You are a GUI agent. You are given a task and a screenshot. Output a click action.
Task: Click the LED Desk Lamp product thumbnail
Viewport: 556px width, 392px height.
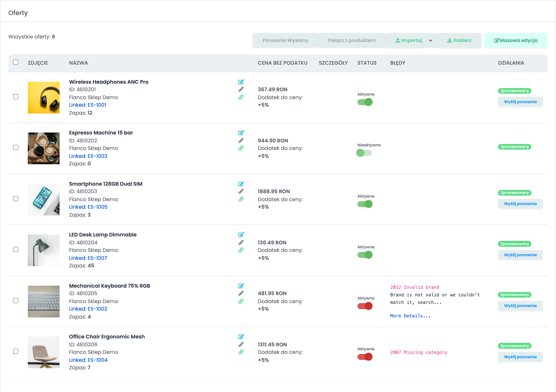(44, 250)
